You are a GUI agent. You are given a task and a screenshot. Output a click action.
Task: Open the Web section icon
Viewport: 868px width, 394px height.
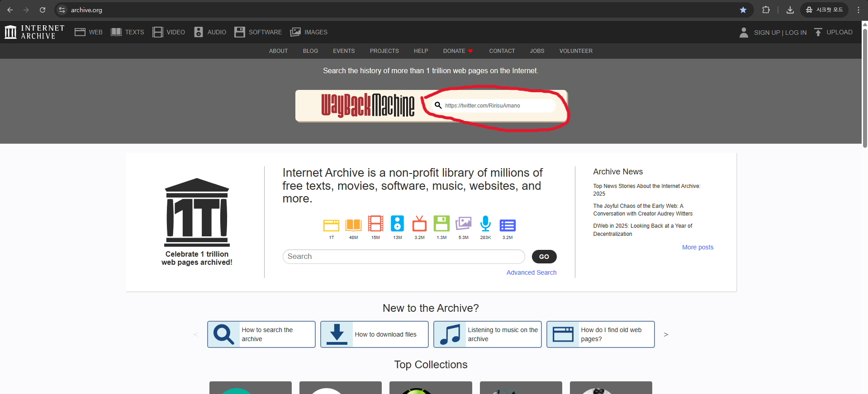click(x=80, y=32)
